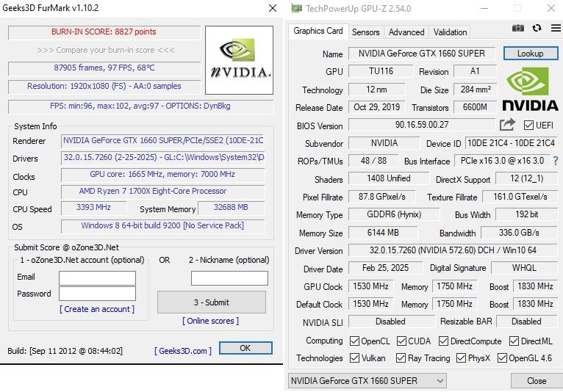Click Compare your burn-in score link
The width and height of the screenshot is (563, 392).
pos(106,50)
